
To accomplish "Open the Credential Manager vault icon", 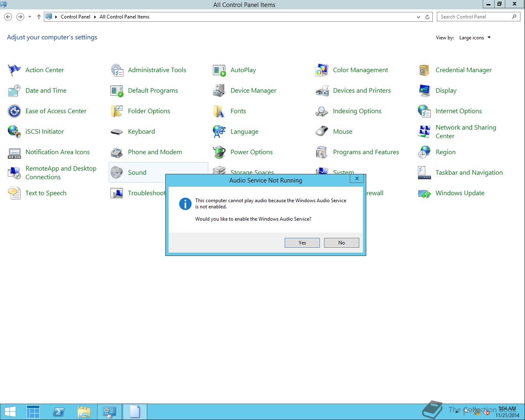I will (425, 70).
